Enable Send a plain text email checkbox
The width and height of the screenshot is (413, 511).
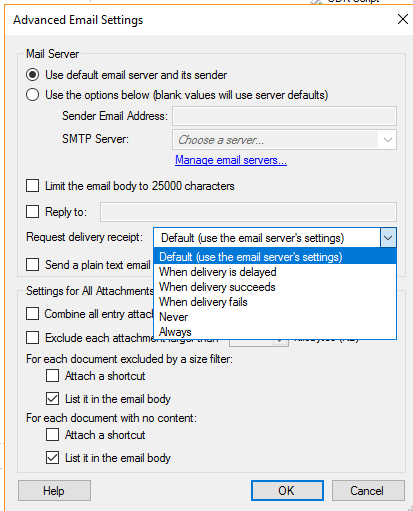(x=32, y=265)
